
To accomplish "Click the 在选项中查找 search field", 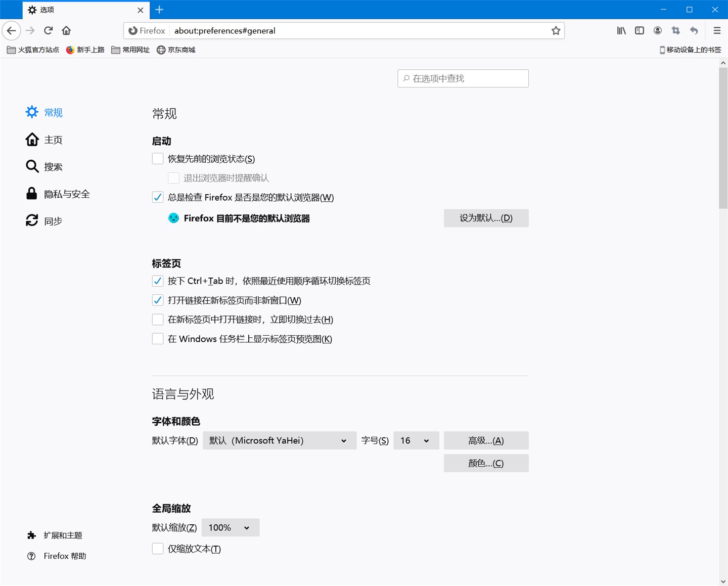I will click(x=463, y=78).
